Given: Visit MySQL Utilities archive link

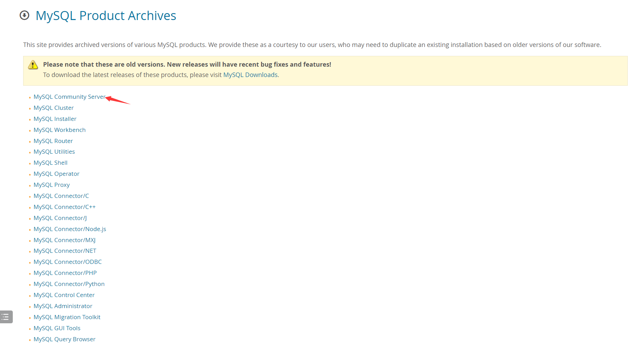Looking at the screenshot, I should (x=54, y=152).
